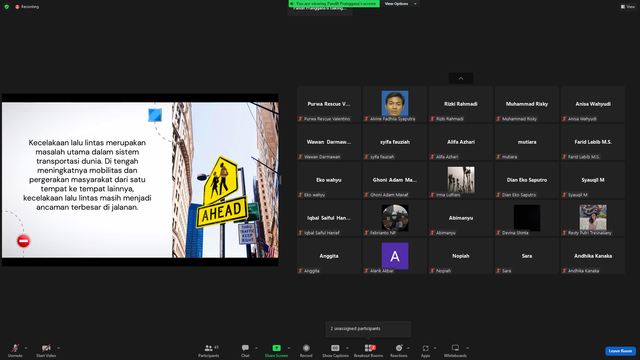Screen dimensions: 640x360
Task: Enable Show Captions
Action: [335, 350]
